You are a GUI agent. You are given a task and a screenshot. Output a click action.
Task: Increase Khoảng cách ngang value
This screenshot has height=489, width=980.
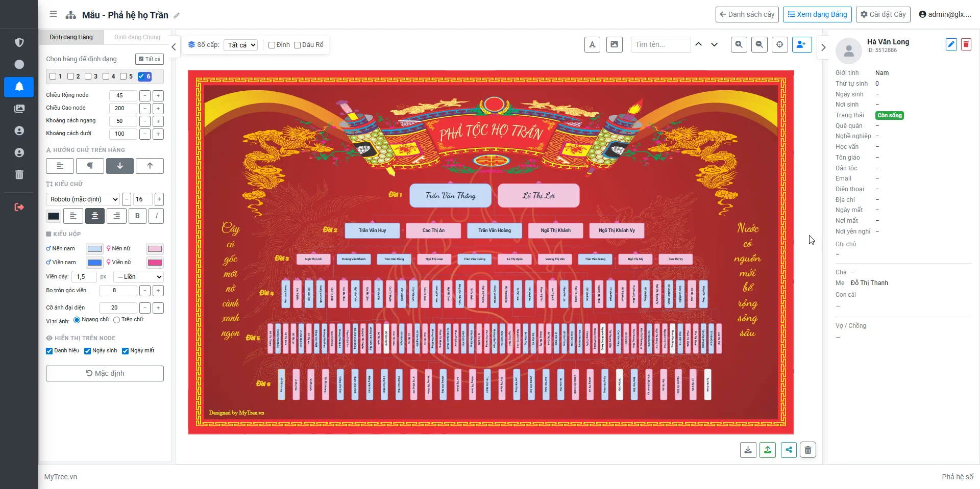[158, 121]
